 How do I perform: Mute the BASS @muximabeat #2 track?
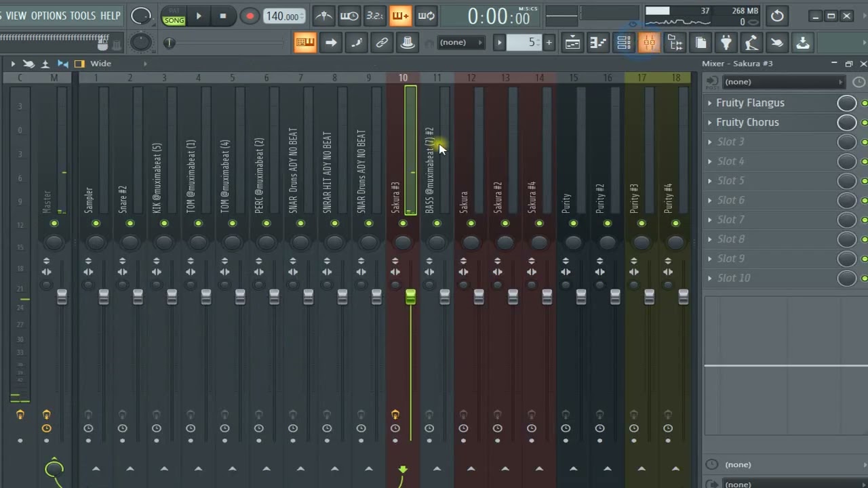tap(437, 224)
